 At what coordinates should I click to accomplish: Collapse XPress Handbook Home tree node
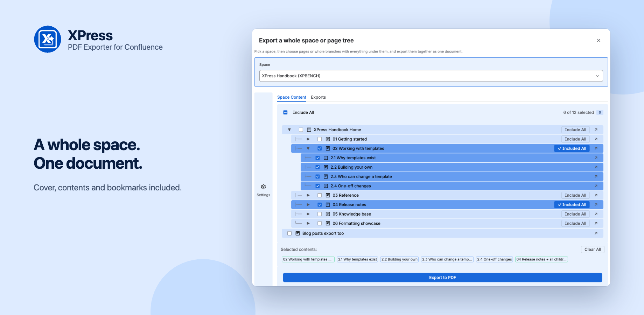tap(289, 130)
